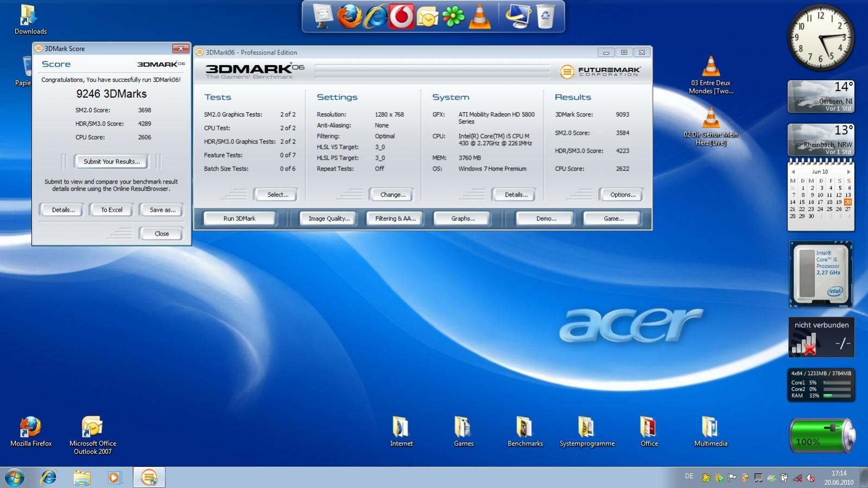
Task: Open the Games desktop folder
Action: pos(464,432)
